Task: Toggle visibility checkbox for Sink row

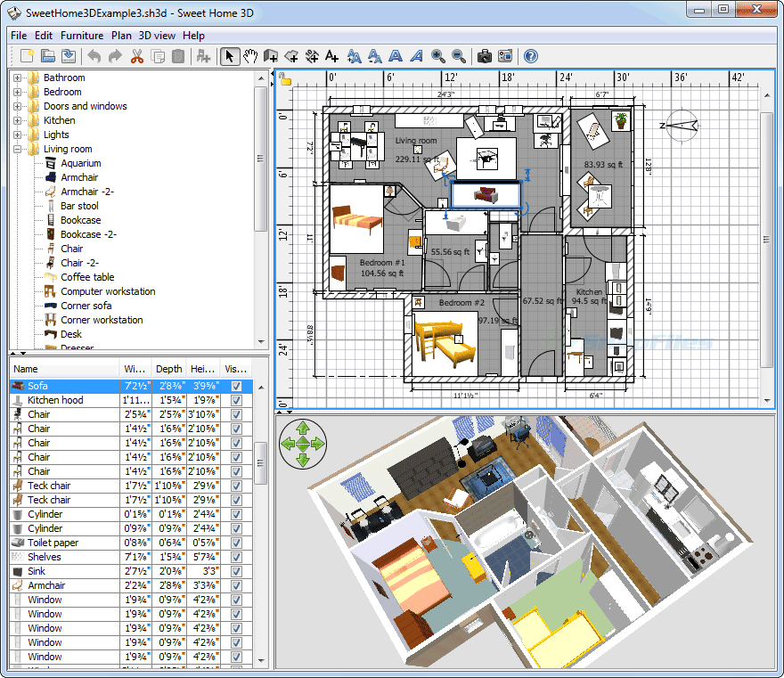Action: point(236,571)
